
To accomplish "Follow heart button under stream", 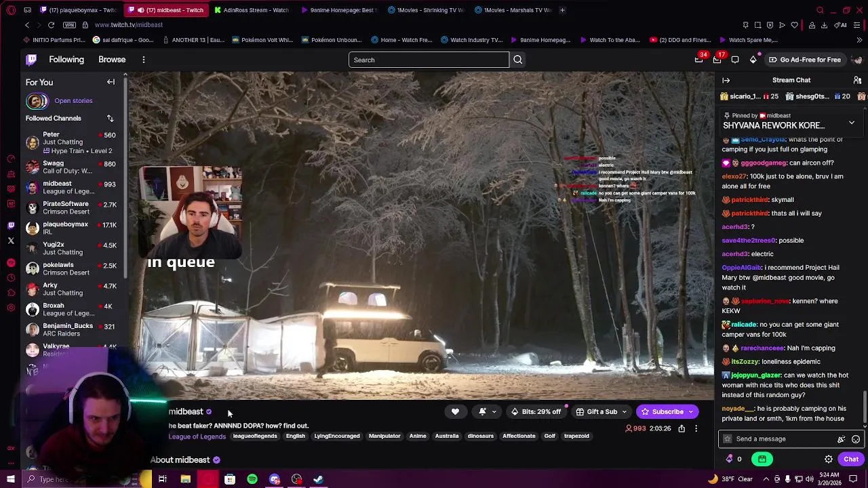I will tap(455, 411).
